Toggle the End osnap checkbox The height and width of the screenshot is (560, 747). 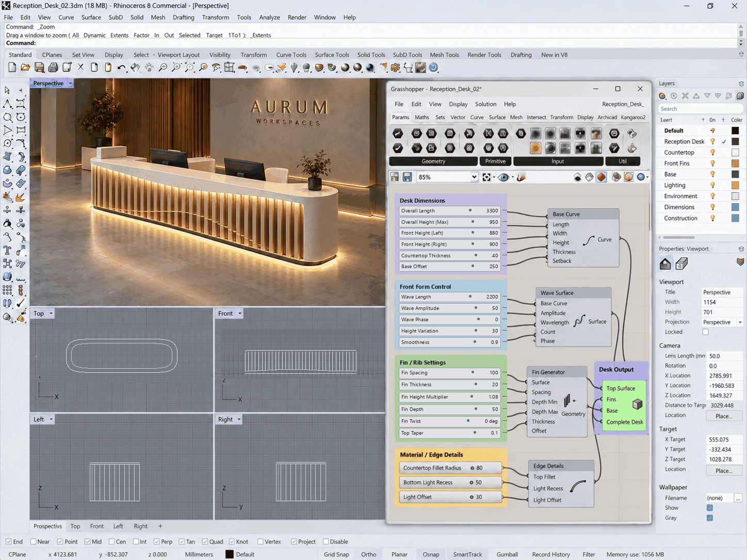(x=8, y=541)
